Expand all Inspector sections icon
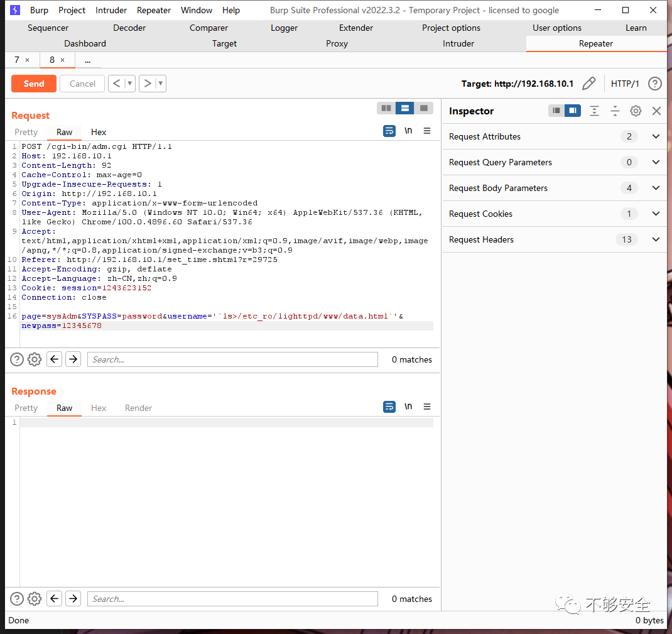 coord(594,111)
